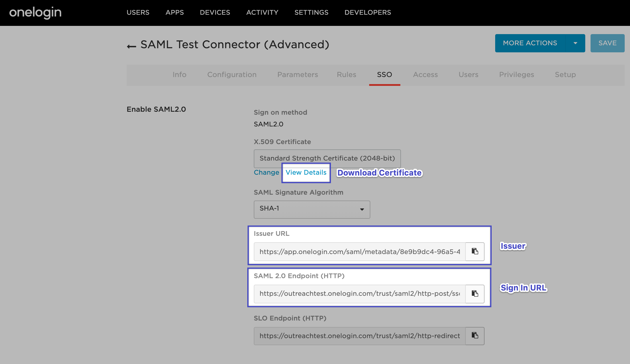The height and width of the screenshot is (364, 630).
Task: Open the Developers navigation menu
Action: [x=368, y=12]
